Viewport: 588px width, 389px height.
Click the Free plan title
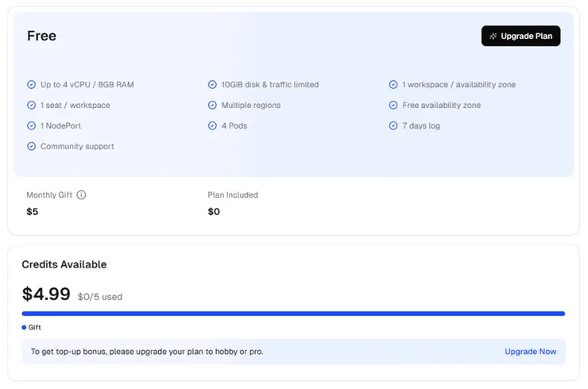tap(41, 36)
